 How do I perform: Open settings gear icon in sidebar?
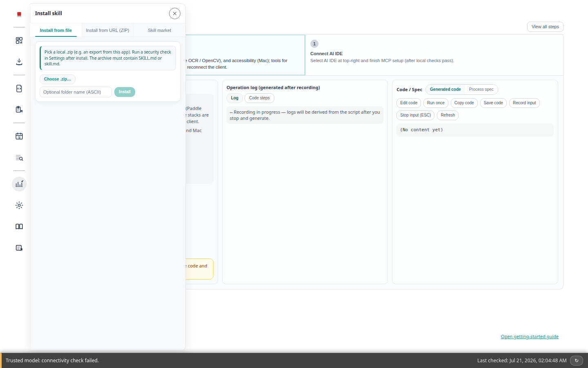click(19, 205)
